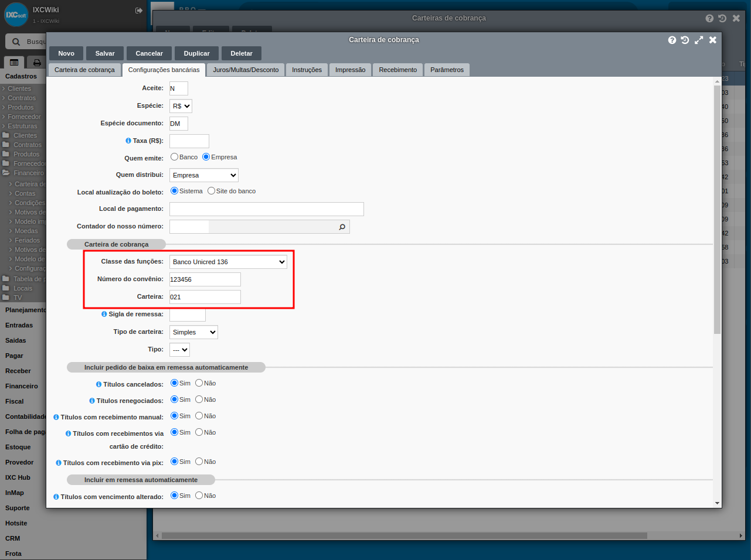
Task: Click info icon next to Taxa (R$)
Action: [x=128, y=141]
